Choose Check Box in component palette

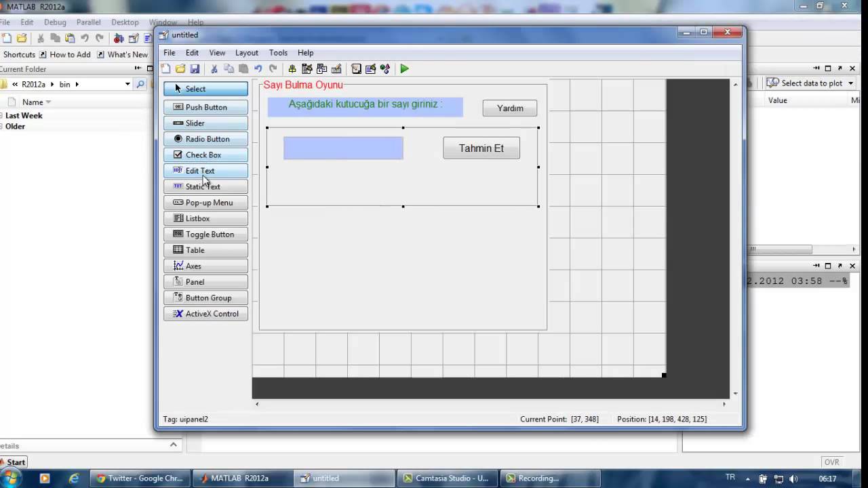click(205, 155)
